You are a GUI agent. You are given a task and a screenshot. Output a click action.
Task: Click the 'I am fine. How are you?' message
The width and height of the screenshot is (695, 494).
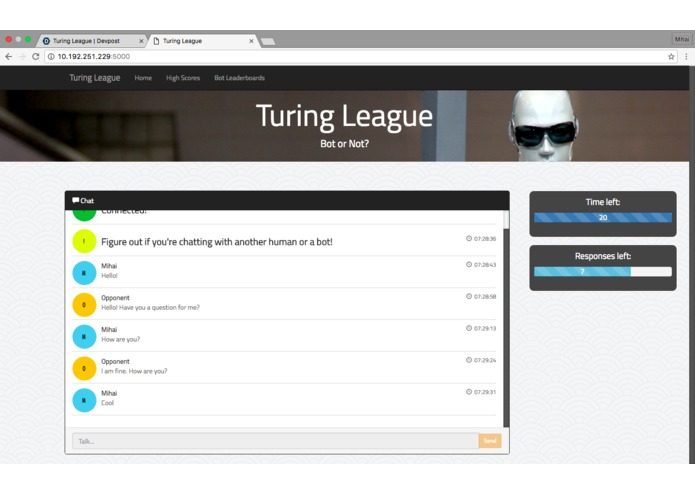click(x=134, y=371)
